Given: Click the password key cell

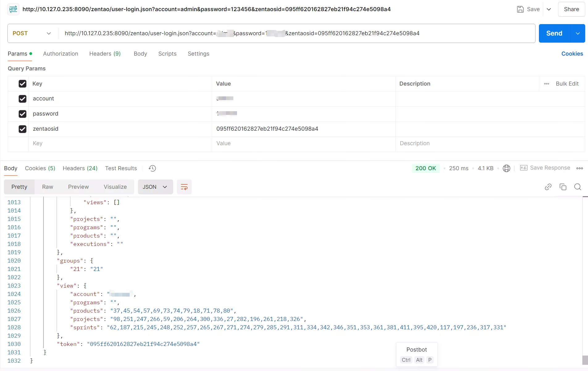Looking at the screenshot, I should [120, 114].
